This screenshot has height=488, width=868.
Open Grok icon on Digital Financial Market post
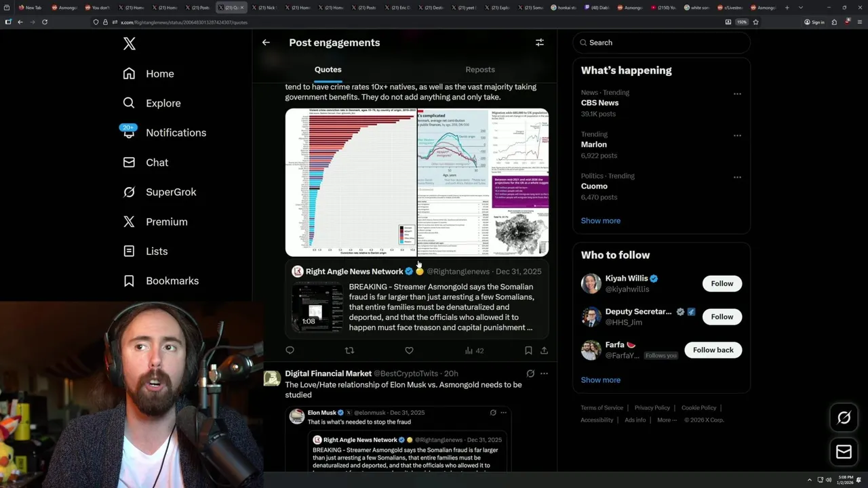[530, 373]
